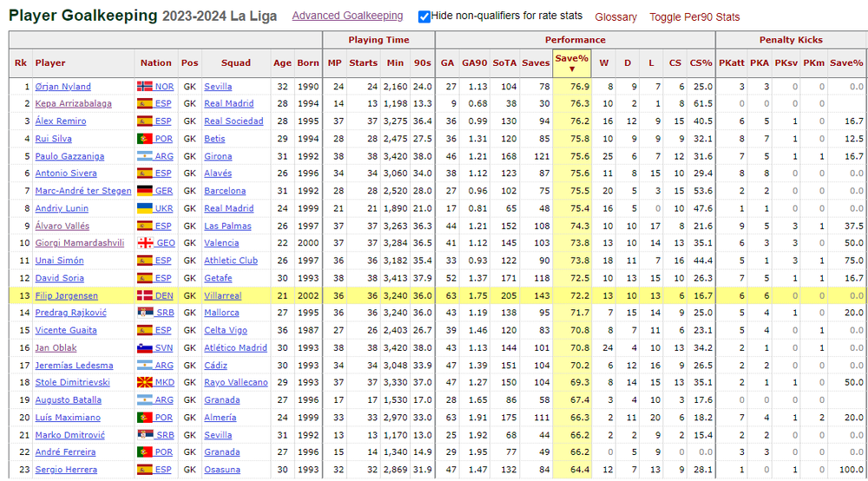Open Rui Silva player page
This screenshot has width=868, height=481.
click(53, 139)
